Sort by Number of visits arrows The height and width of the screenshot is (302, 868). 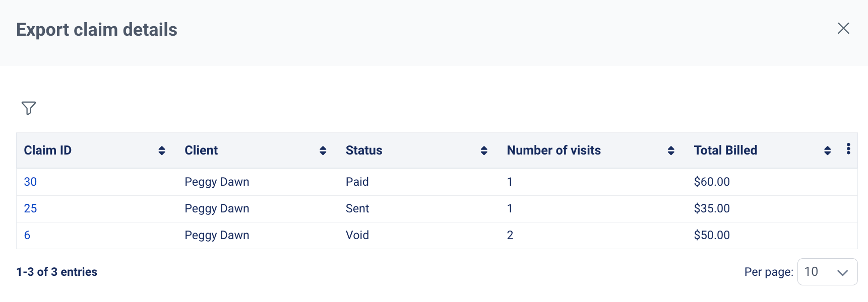point(671,150)
